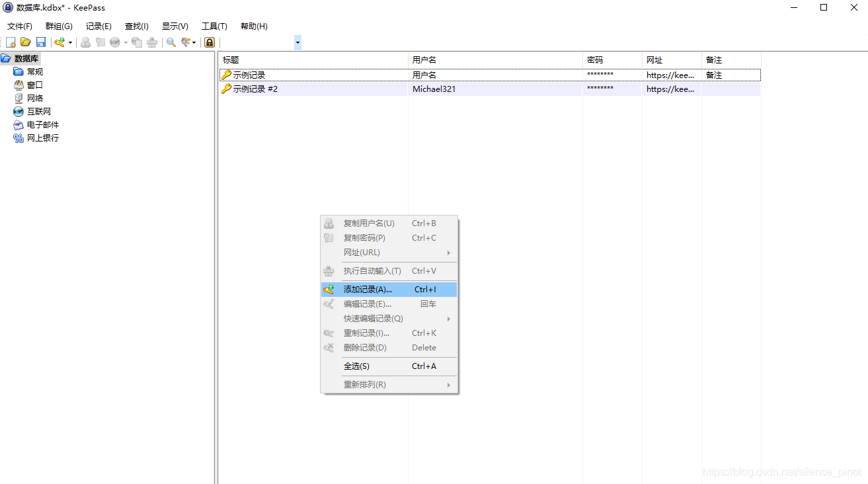This screenshot has width=868, height=484.
Task: Click the Michael321 username cell
Action: [434, 89]
